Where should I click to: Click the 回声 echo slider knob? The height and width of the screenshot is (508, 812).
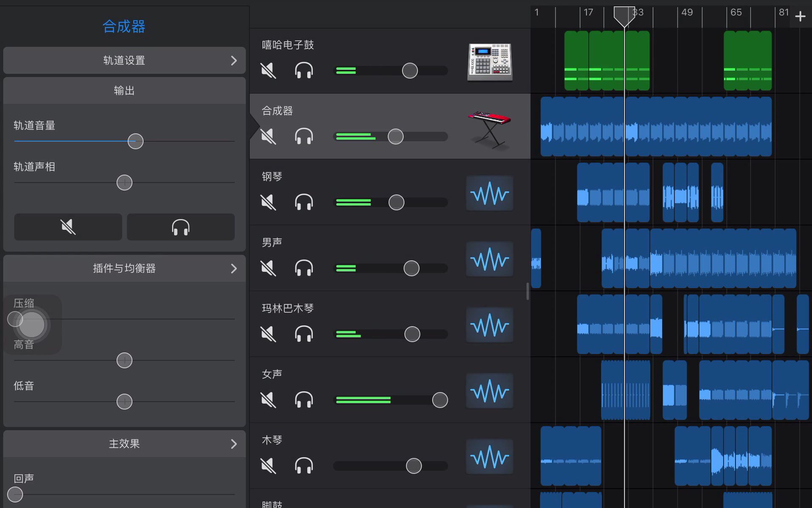(15, 494)
